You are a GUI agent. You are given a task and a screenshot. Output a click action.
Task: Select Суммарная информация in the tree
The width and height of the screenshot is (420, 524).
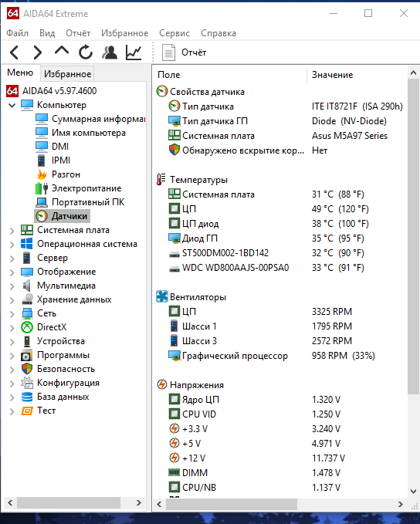click(98, 119)
